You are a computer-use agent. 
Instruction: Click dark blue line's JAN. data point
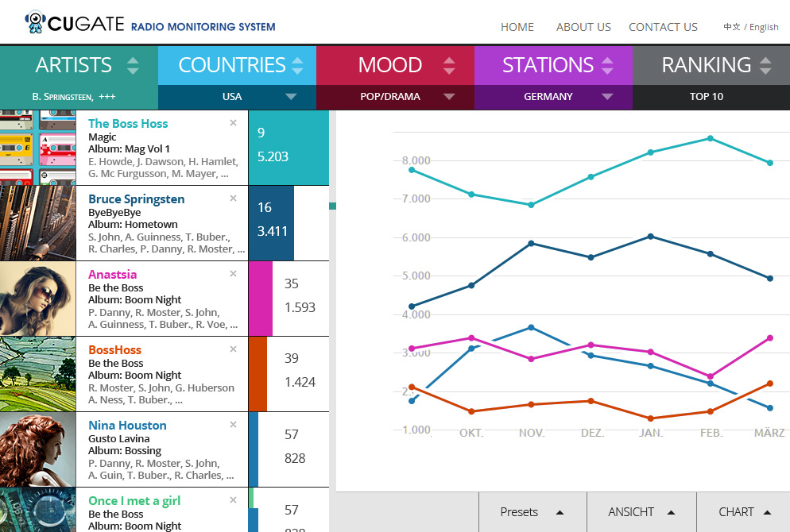click(650, 237)
